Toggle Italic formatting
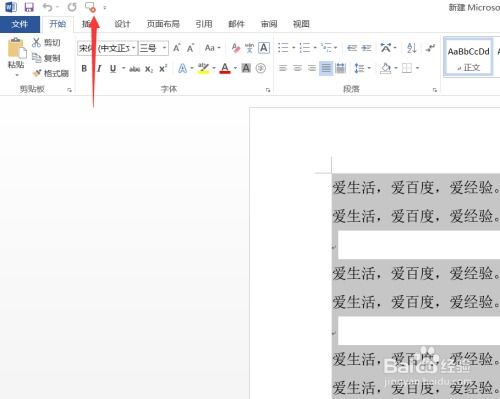Image resolution: width=500 pixels, height=399 pixels. click(x=99, y=68)
